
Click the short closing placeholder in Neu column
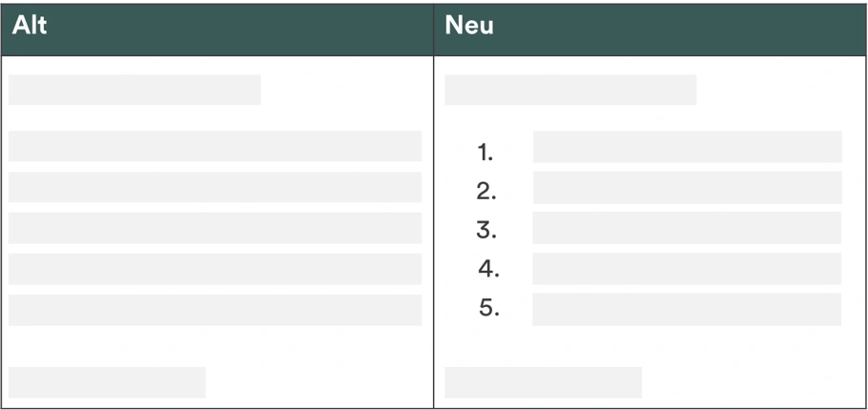coord(543,382)
